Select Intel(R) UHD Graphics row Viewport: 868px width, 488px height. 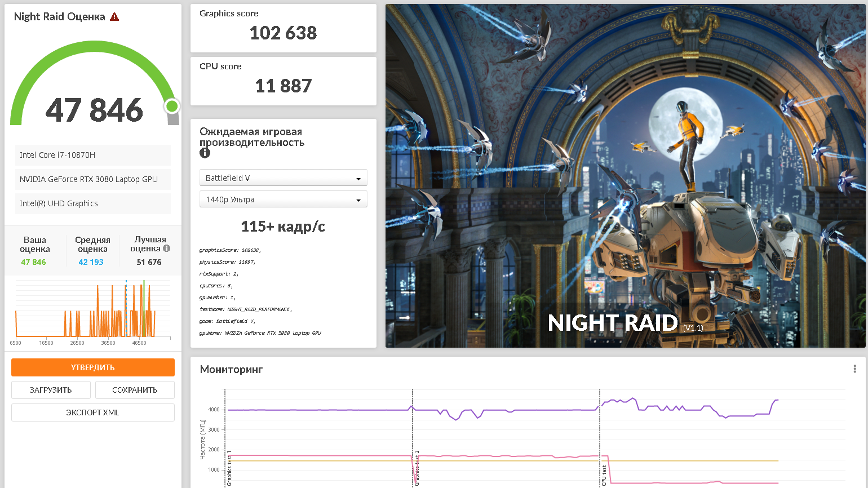coord(93,203)
